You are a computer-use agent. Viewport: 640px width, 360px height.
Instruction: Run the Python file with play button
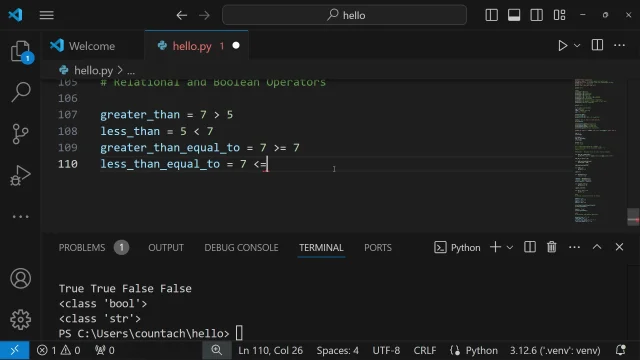tap(562, 45)
